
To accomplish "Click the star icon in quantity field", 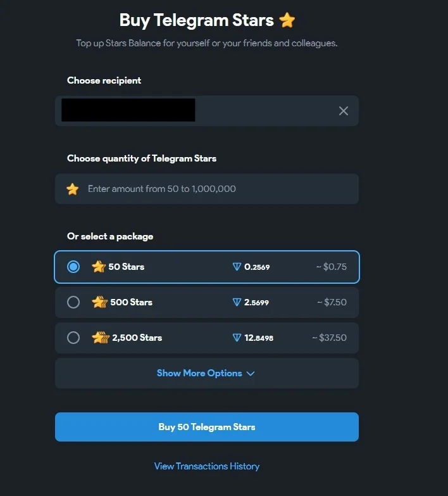I will (73, 189).
